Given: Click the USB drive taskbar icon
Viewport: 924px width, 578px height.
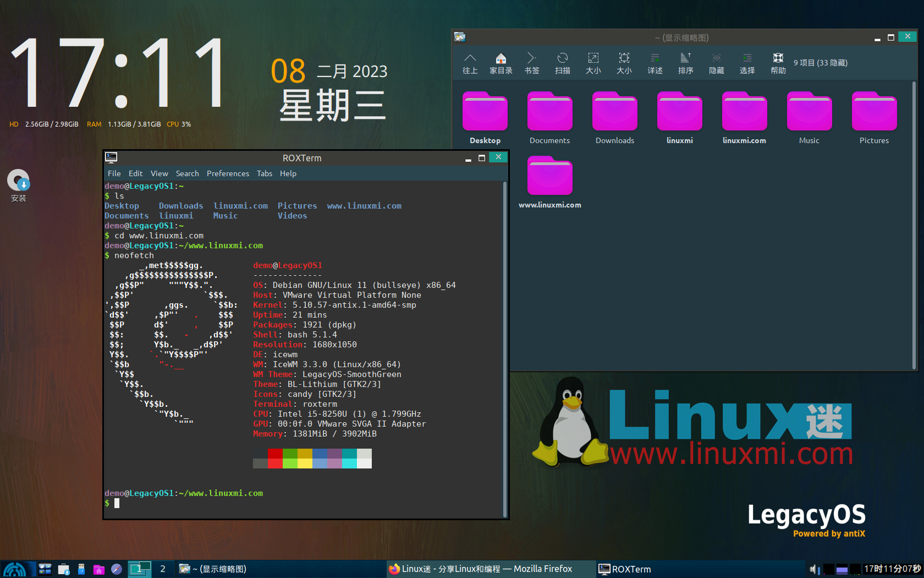Looking at the screenshot, I should (81, 569).
